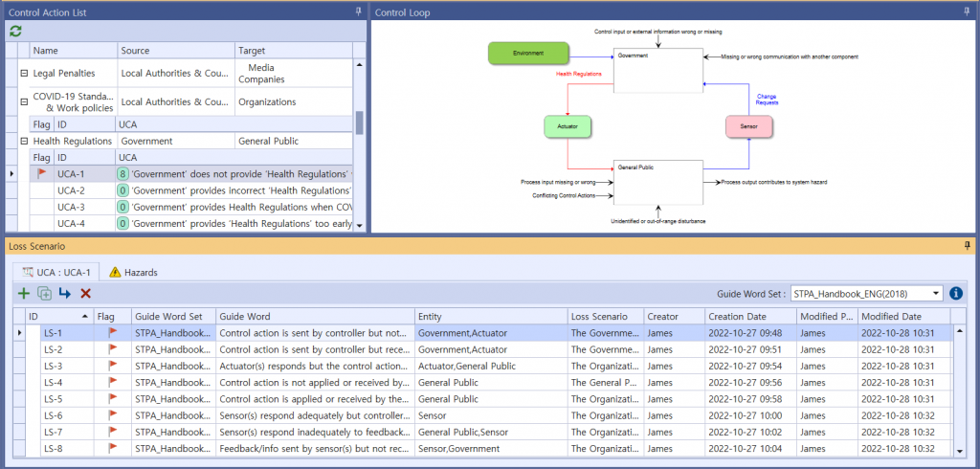
Task: Click the flag icon in LS-8 row
Action: click(113, 448)
